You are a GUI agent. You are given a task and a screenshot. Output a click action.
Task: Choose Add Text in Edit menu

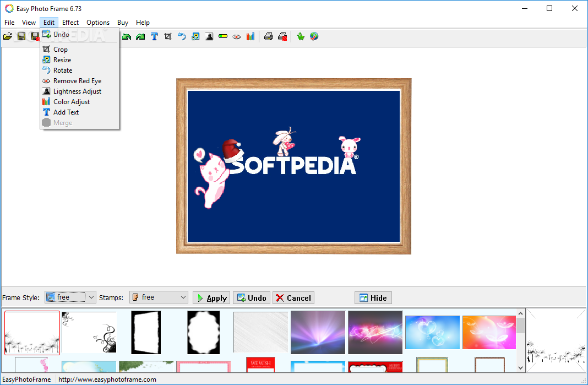pos(79,112)
